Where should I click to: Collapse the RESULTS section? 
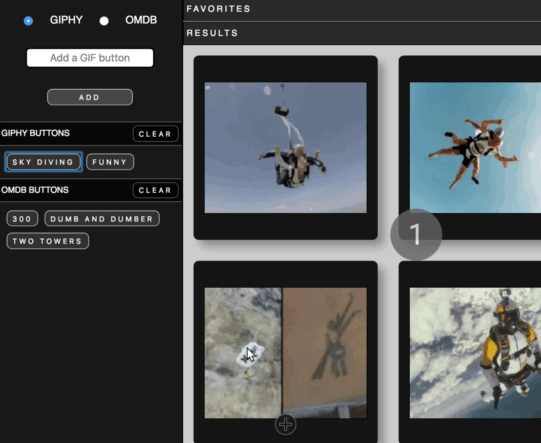tap(362, 33)
